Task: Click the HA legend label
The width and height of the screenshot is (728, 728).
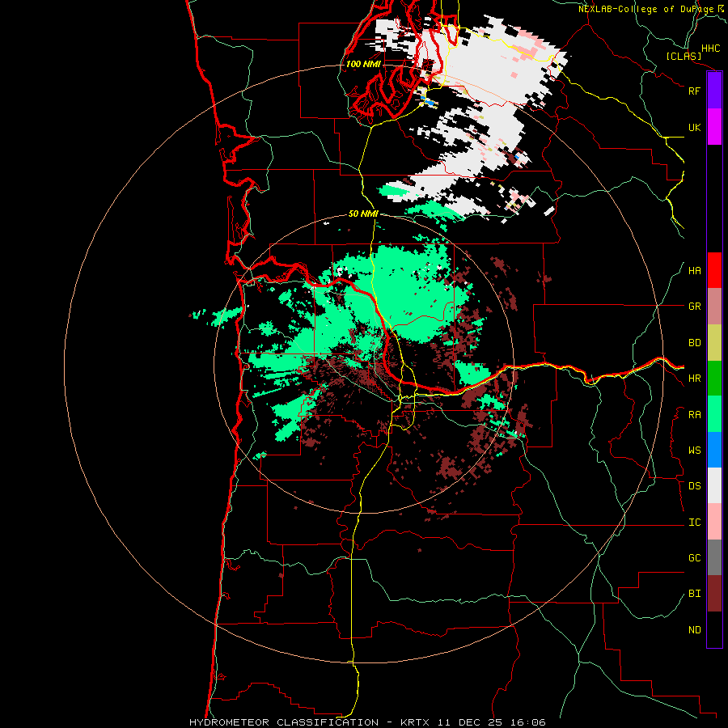Action: tap(694, 271)
